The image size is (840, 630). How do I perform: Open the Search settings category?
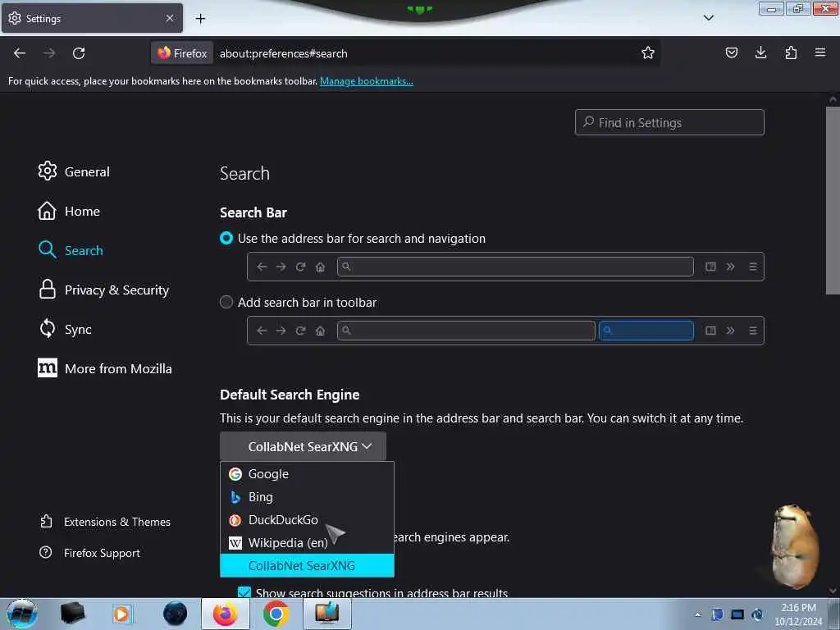point(71,250)
